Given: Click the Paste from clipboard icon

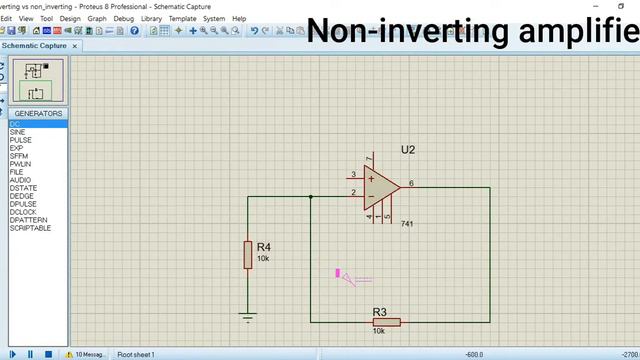Looking at the screenshot, I should tap(300, 31).
